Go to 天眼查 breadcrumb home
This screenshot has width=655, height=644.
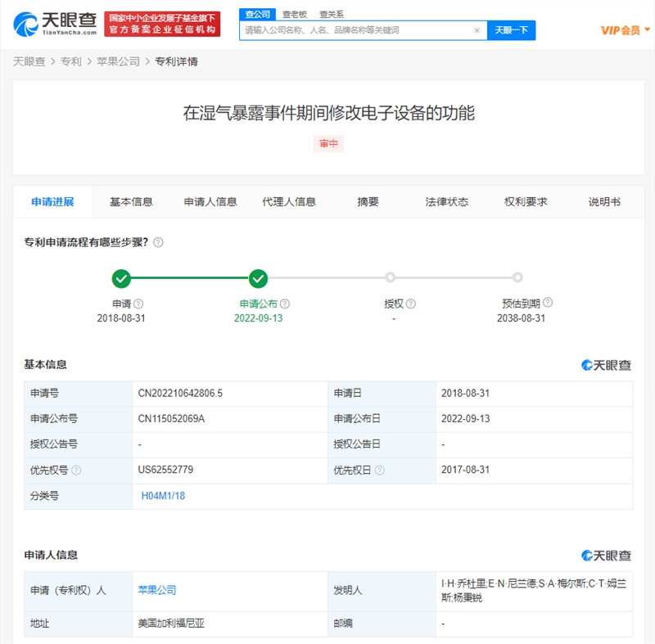click(29, 61)
